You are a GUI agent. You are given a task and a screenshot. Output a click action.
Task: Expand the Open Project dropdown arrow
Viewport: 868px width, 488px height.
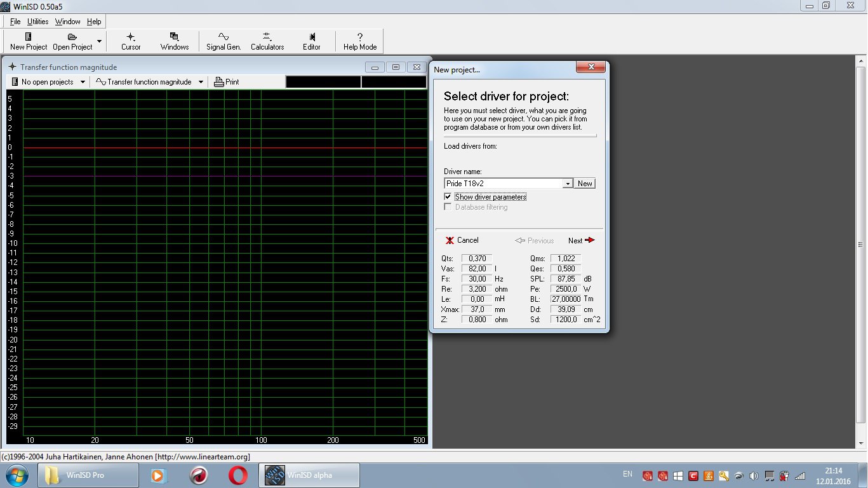click(99, 42)
